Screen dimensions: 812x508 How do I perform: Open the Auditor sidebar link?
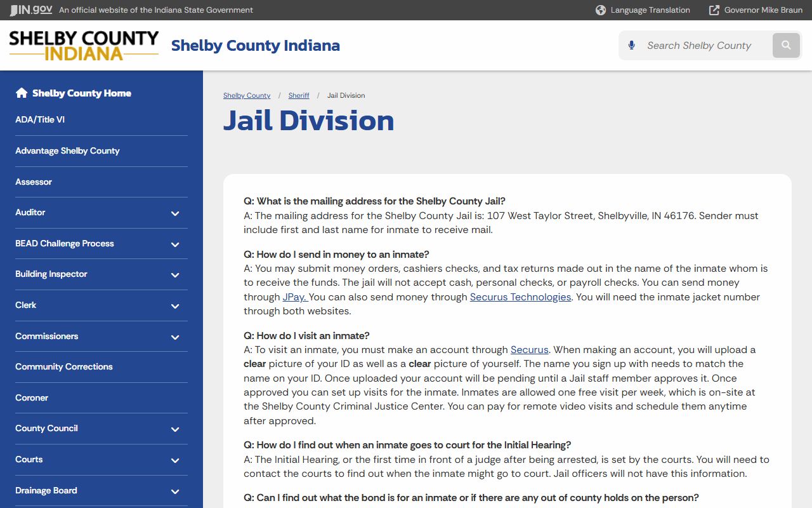point(30,212)
